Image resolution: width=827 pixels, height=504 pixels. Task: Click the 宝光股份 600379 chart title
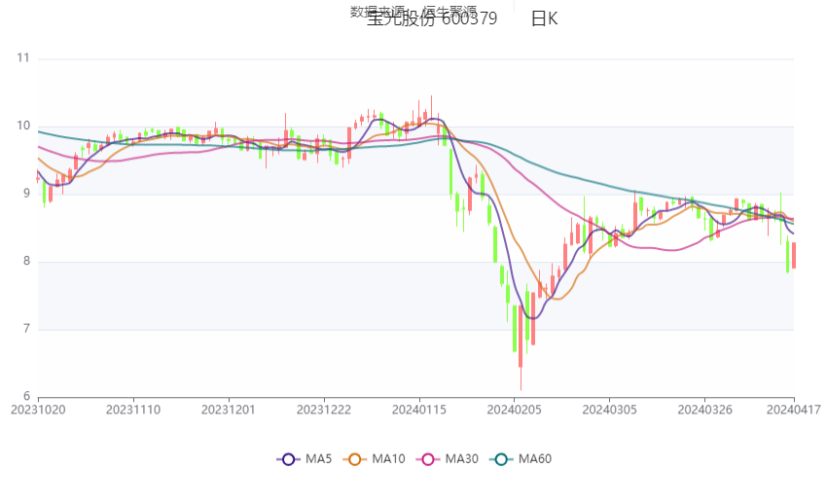point(432,19)
